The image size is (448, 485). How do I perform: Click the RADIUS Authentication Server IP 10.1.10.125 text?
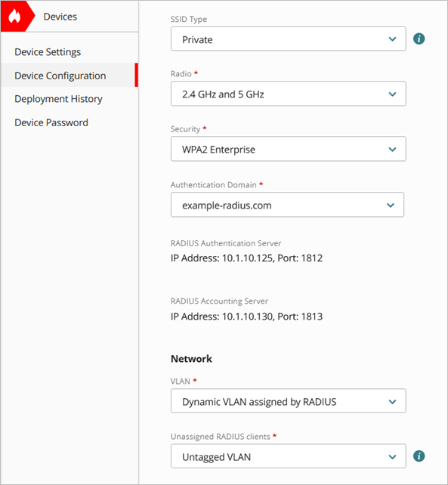pos(246,258)
